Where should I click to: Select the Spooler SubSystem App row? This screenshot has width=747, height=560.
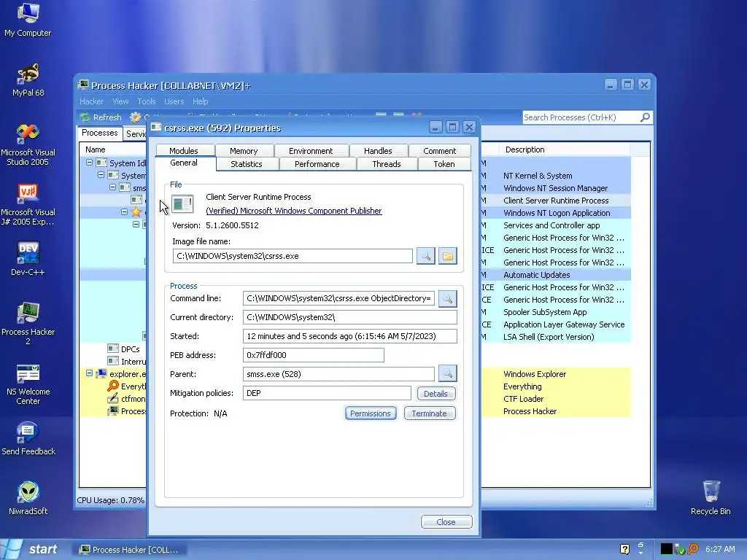pos(545,312)
